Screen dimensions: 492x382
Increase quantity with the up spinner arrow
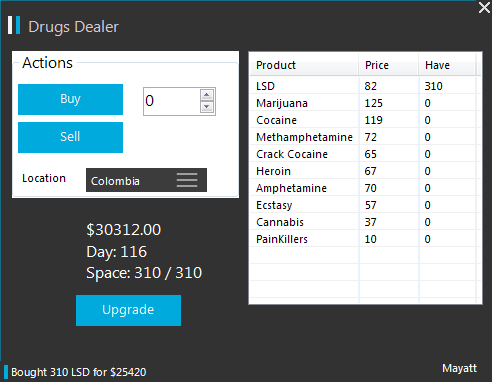coord(207,95)
